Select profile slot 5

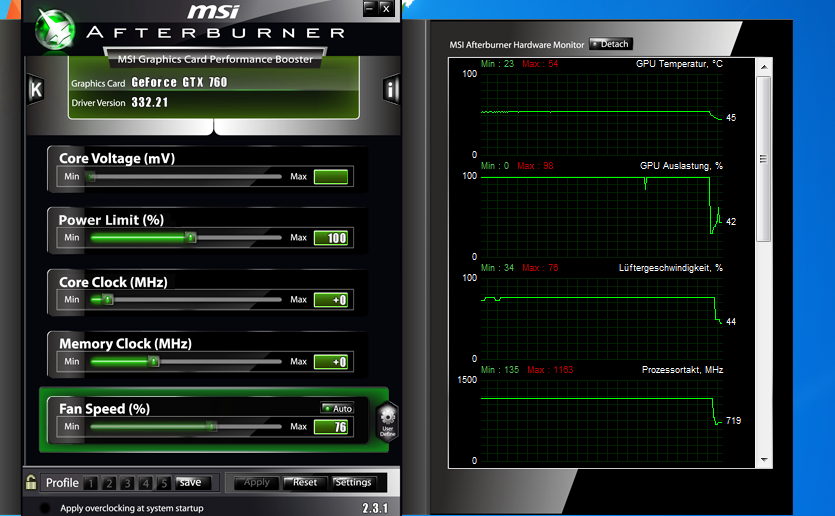(164, 483)
